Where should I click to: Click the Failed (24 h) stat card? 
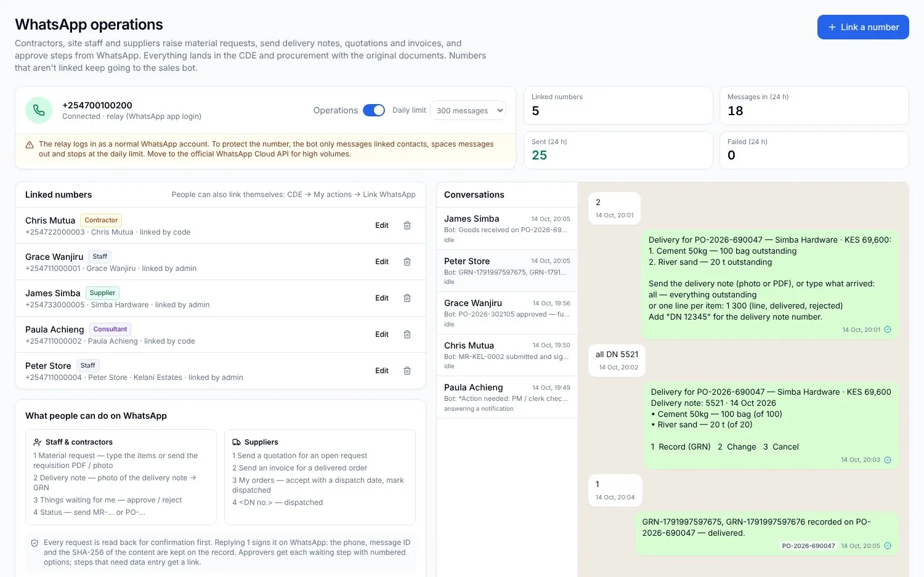click(x=814, y=150)
